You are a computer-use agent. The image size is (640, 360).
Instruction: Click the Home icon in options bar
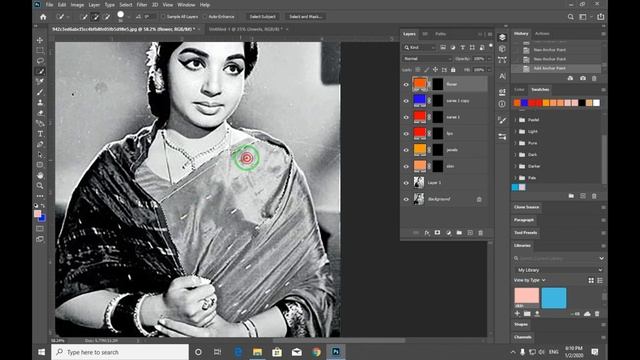[43, 17]
